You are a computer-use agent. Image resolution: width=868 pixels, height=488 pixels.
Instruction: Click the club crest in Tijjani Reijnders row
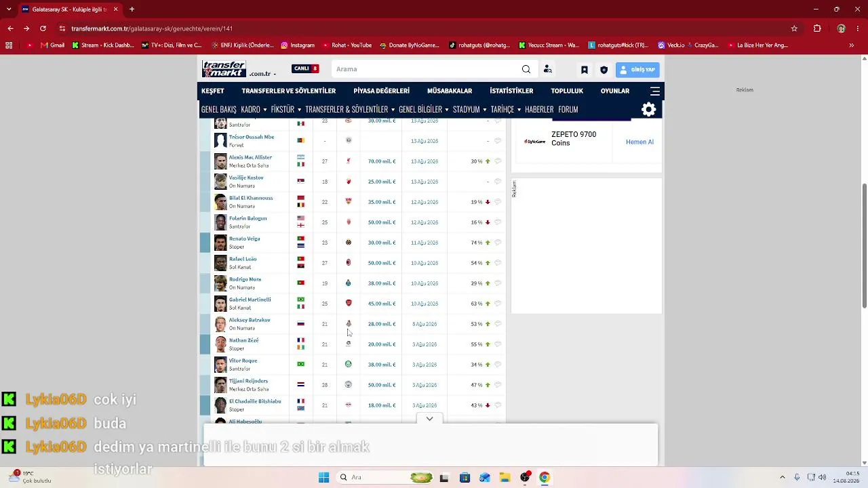(349, 385)
